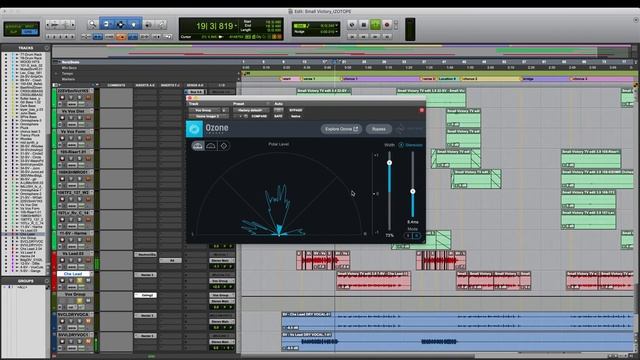
Task: Click the I/O column header
Action: point(222,85)
